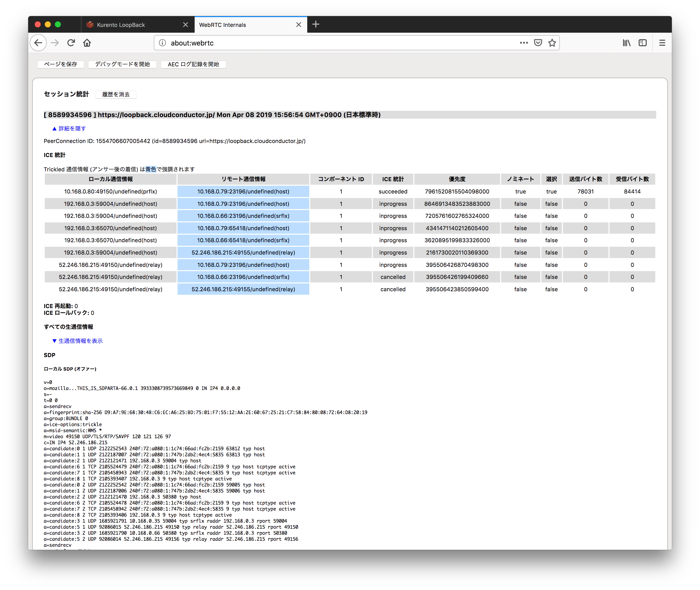This screenshot has width=700, height=590.
Task: Collapse details via 詳細を隠す
Action: [69, 128]
